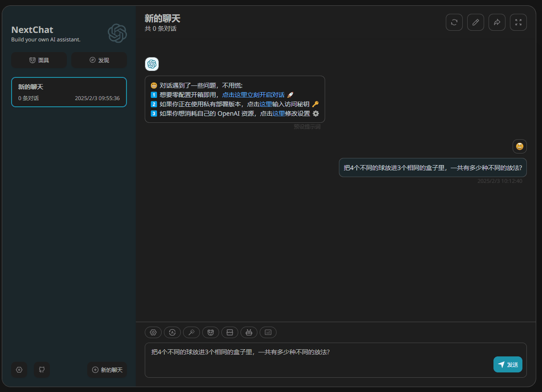Open prompt shortcuts with the magic wand icon
This screenshot has width=542, height=392.
191,332
